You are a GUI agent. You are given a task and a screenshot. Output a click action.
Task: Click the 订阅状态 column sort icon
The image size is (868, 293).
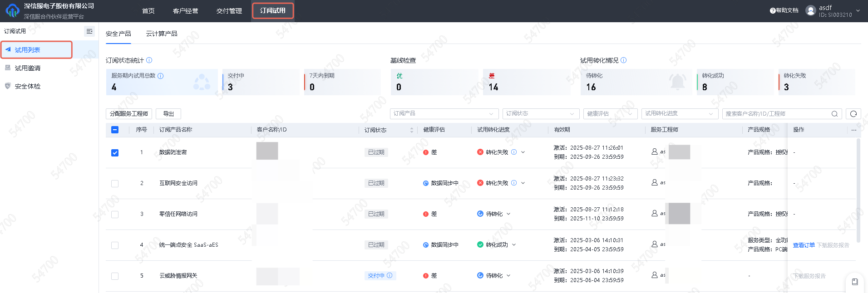point(412,130)
